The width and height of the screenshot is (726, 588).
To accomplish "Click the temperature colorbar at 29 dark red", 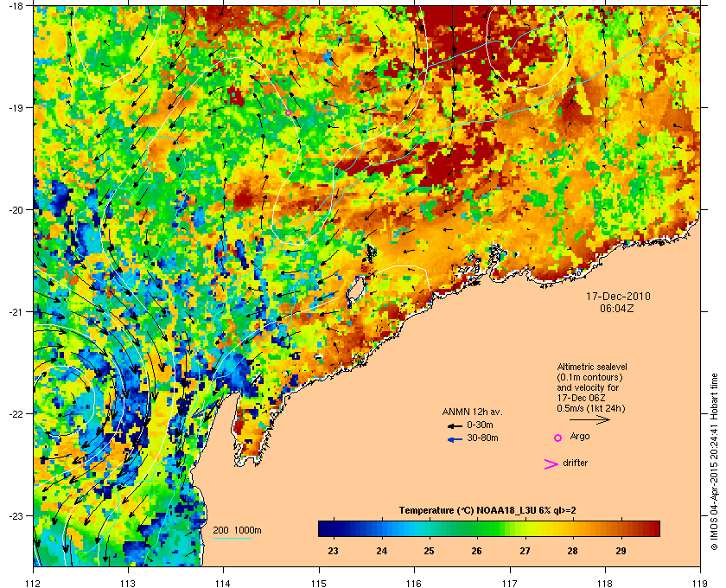I will [x=621, y=528].
